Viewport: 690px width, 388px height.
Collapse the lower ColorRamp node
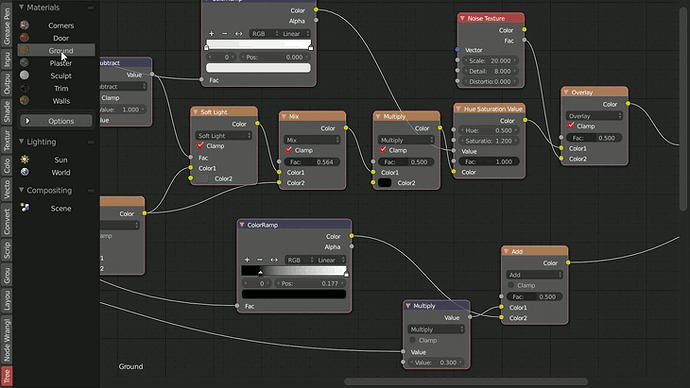click(x=242, y=225)
